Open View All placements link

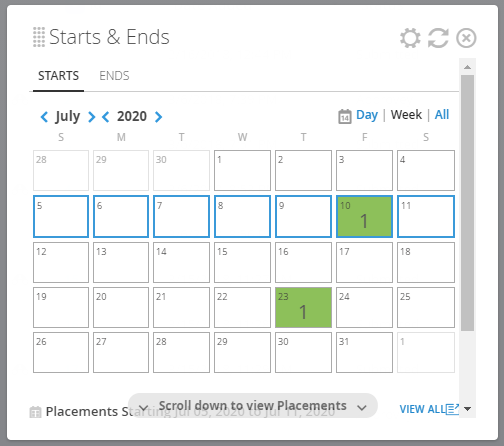(422, 409)
